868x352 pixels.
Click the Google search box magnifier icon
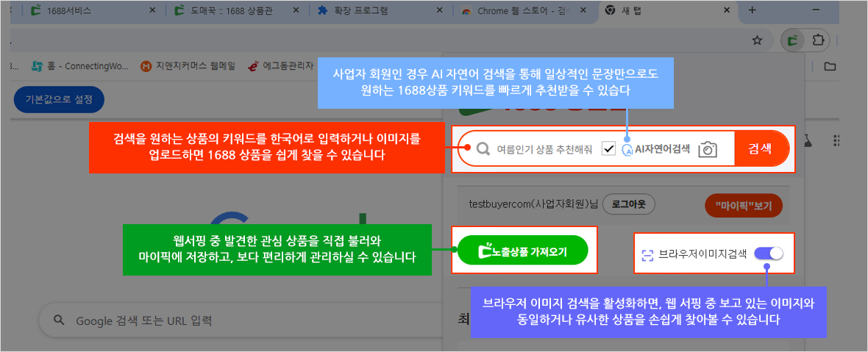point(58,320)
